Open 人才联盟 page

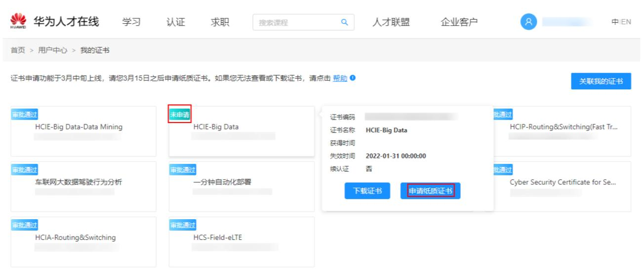(391, 22)
